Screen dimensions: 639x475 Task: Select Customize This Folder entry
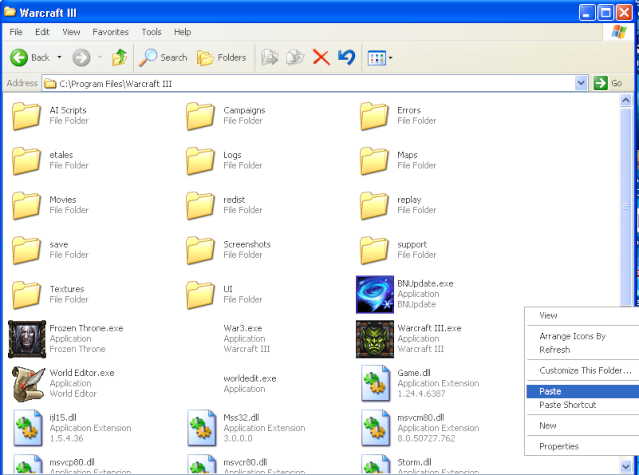[x=583, y=371]
